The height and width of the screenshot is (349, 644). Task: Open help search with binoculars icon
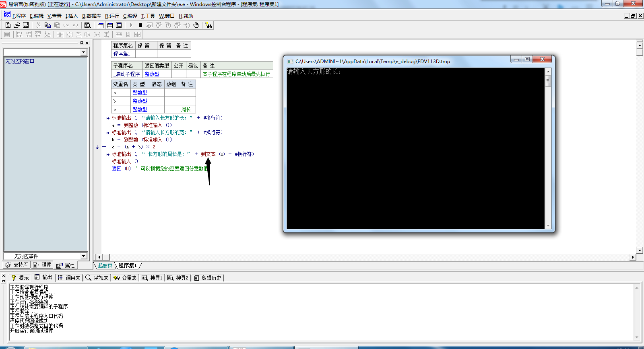pyautogui.click(x=208, y=25)
